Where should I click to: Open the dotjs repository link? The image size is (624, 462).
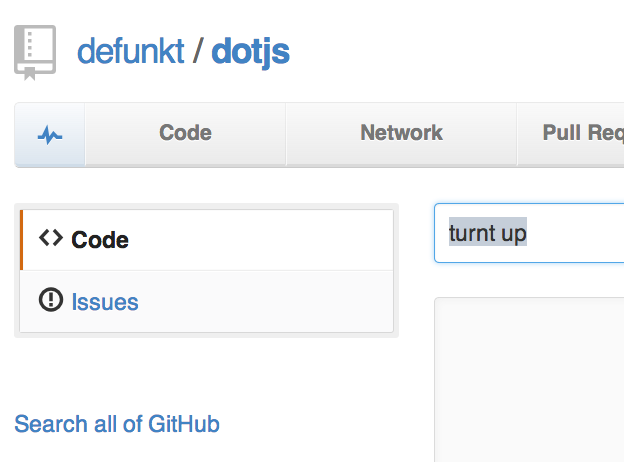[x=250, y=51]
